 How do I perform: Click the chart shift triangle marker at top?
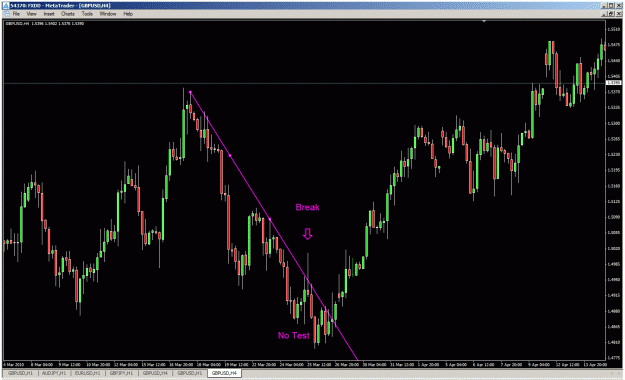[x=484, y=21]
